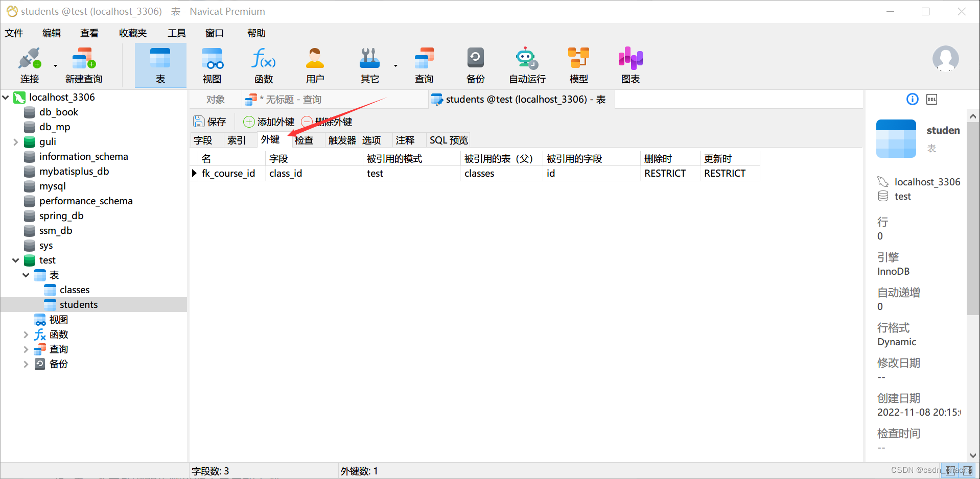Open the DDL icon in right panel
Image resolution: width=980 pixels, height=479 pixels.
(x=931, y=99)
